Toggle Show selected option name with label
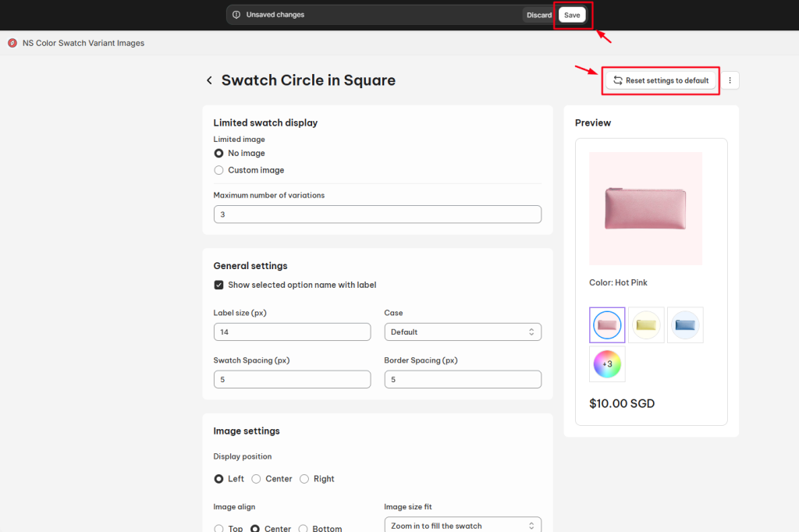Image resolution: width=799 pixels, height=532 pixels. pyautogui.click(x=218, y=285)
